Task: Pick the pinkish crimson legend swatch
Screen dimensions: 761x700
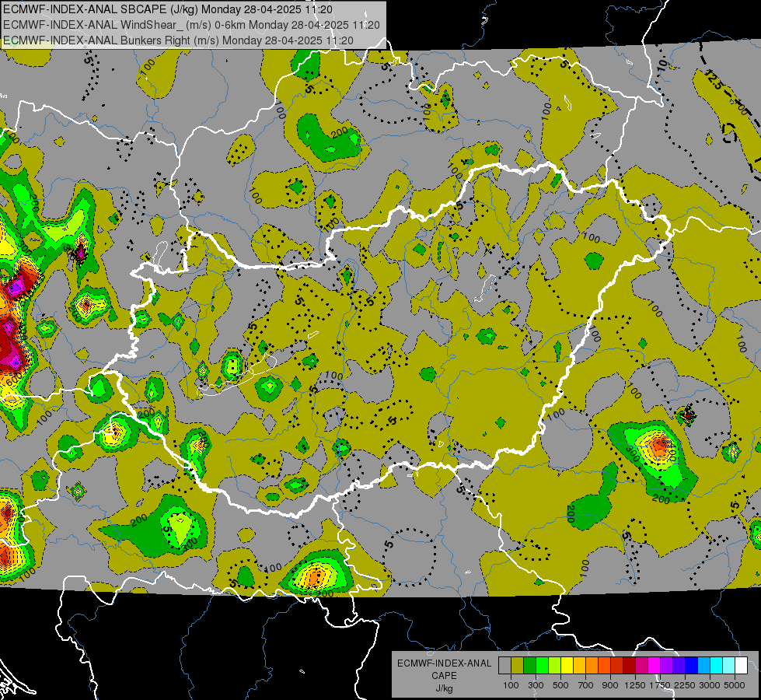Action: pyautogui.click(x=642, y=665)
